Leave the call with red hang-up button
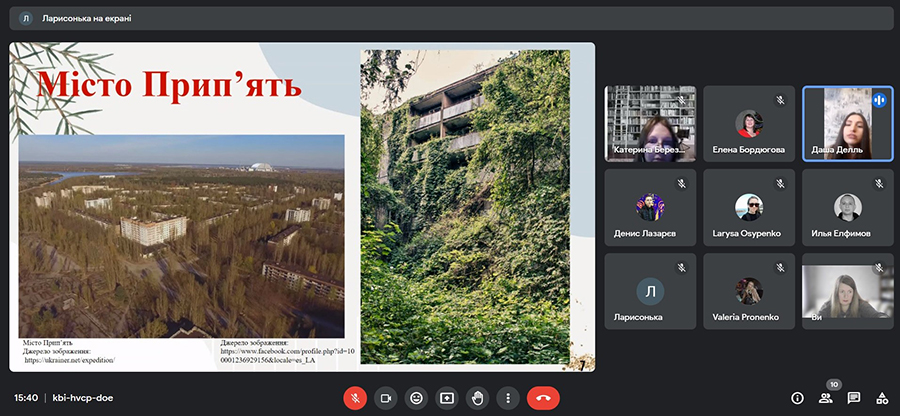 click(543, 398)
